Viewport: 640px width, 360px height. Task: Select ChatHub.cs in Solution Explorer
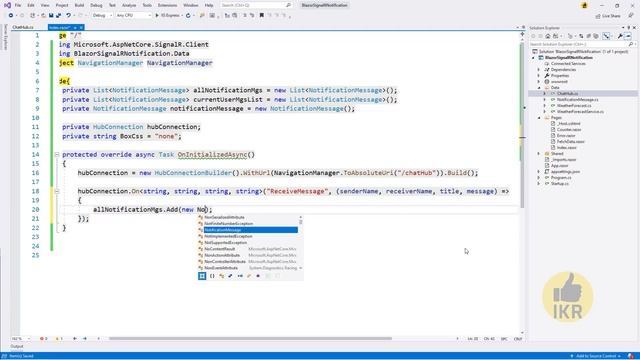pos(567,94)
